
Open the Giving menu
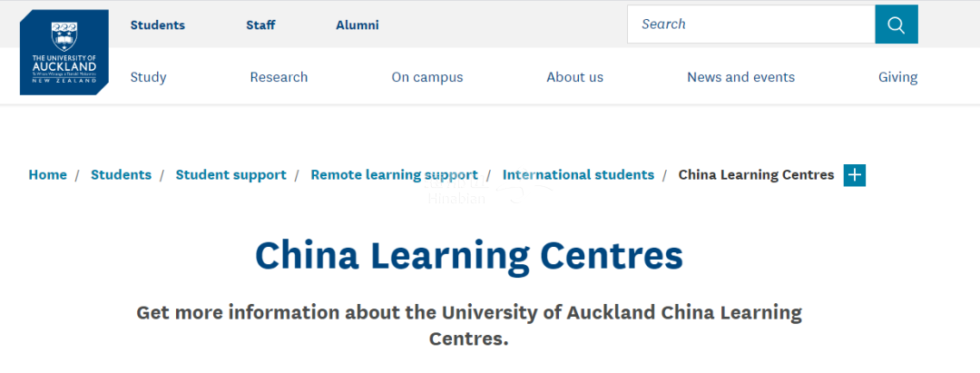point(897,77)
